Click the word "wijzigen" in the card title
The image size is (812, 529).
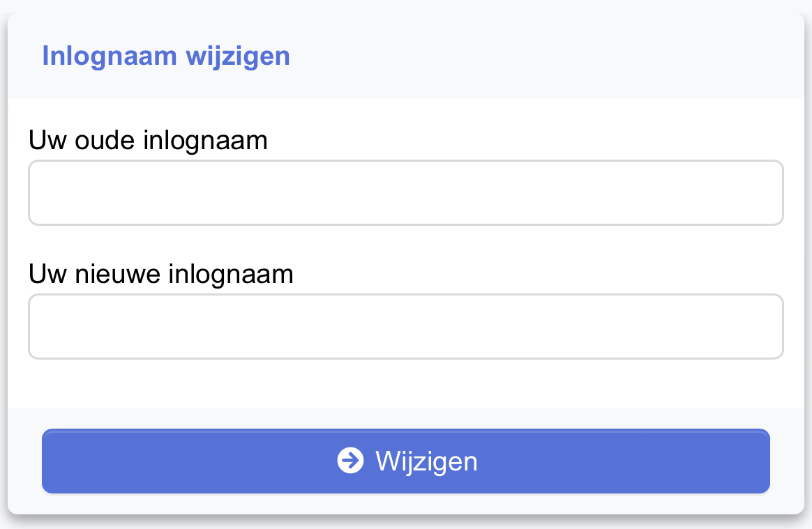pos(237,56)
